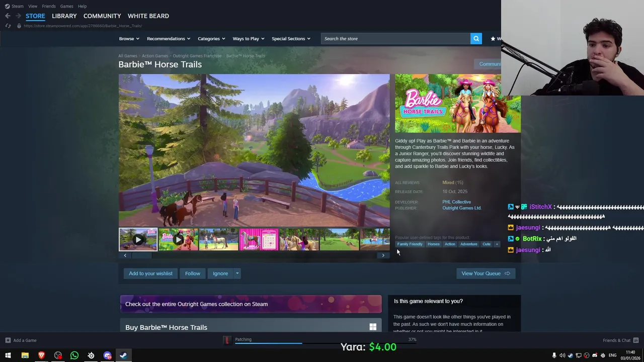Click the speaker volume tray icon
The image size is (644, 362).
point(562,355)
